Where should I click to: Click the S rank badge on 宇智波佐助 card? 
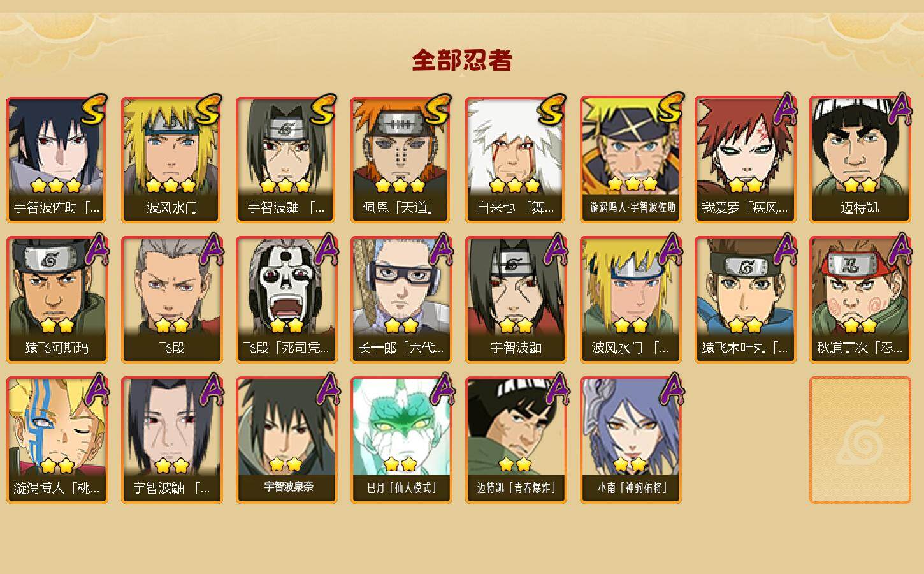click(94, 109)
